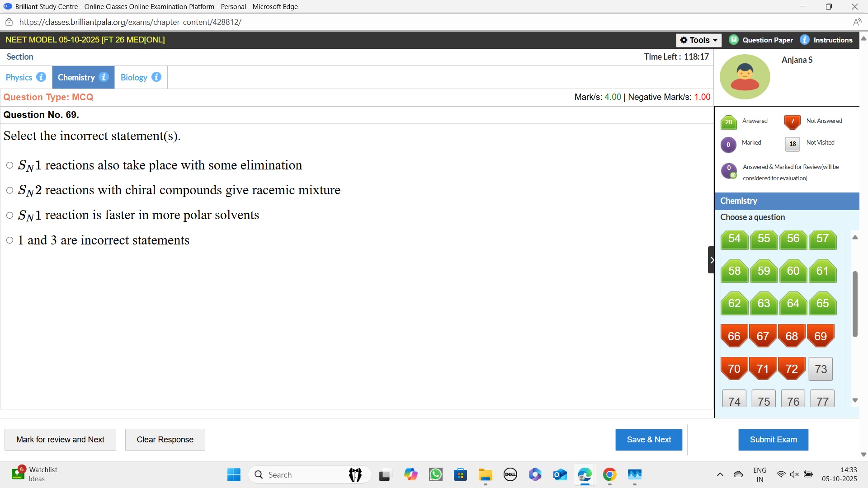The height and width of the screenshot is (488, 868).
Task: Click the site lock icon in address bar
Action: click(9, 22)
